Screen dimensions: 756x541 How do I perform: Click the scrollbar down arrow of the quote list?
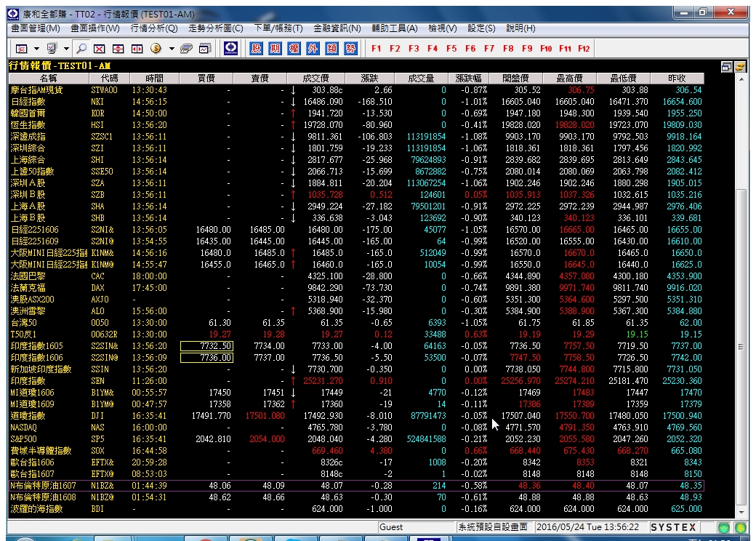click(741, 513)
